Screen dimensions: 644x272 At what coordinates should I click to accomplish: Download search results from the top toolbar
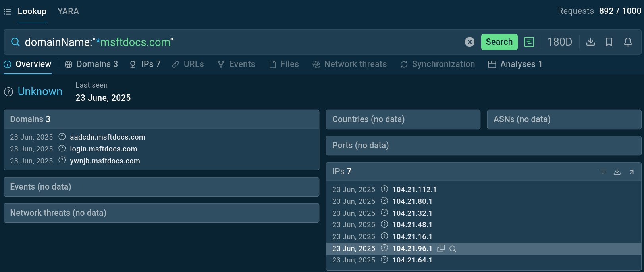[590, 42]
